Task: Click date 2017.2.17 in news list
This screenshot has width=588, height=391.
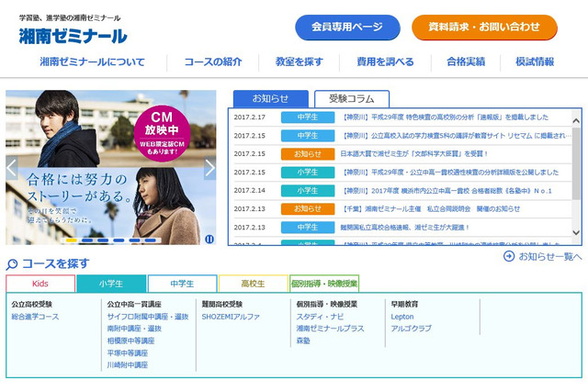Action: click(249, 117)
